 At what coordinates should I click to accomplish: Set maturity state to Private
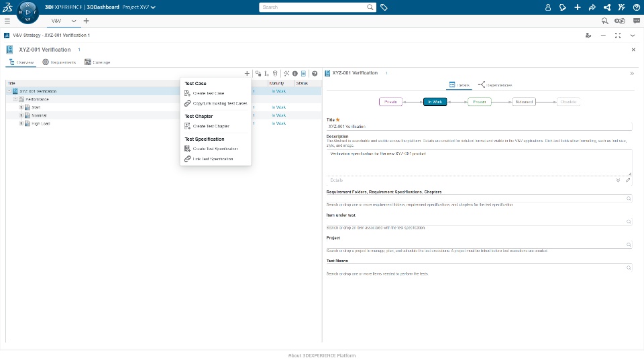coord(390,102)
